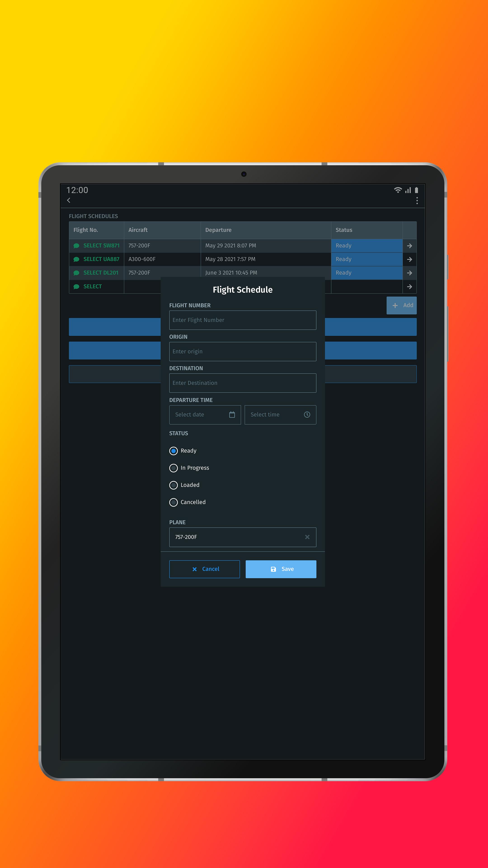
Task: Click the A300-600F aircraft cell
Action: 162,259
